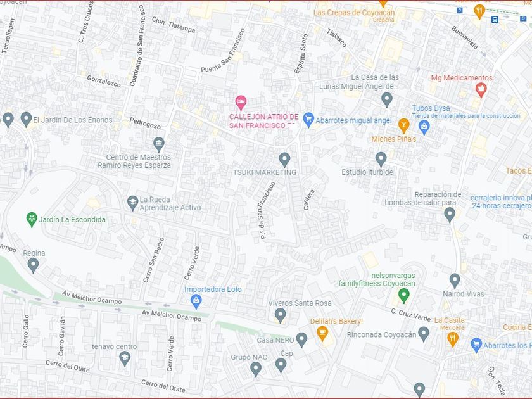The image size is (532, 399).
Task: Click the pink hotel pin above Callejón Atrio
Action: pos(241,103)
